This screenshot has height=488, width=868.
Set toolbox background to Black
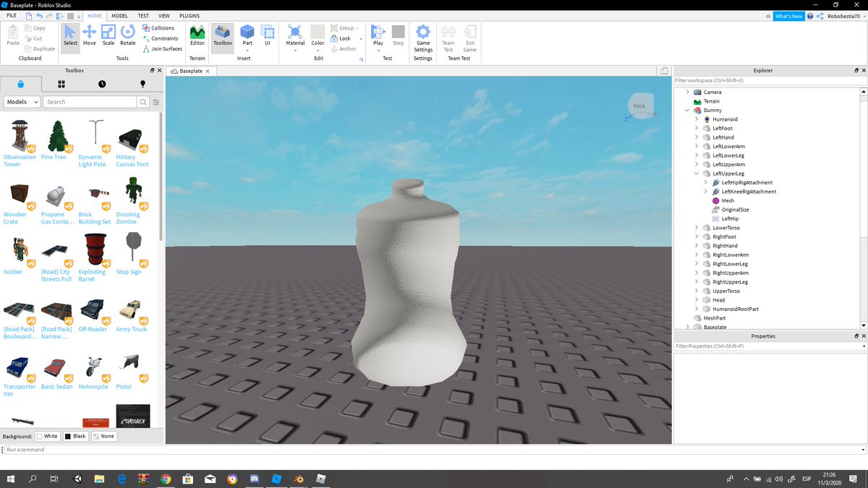coord(76,437)
